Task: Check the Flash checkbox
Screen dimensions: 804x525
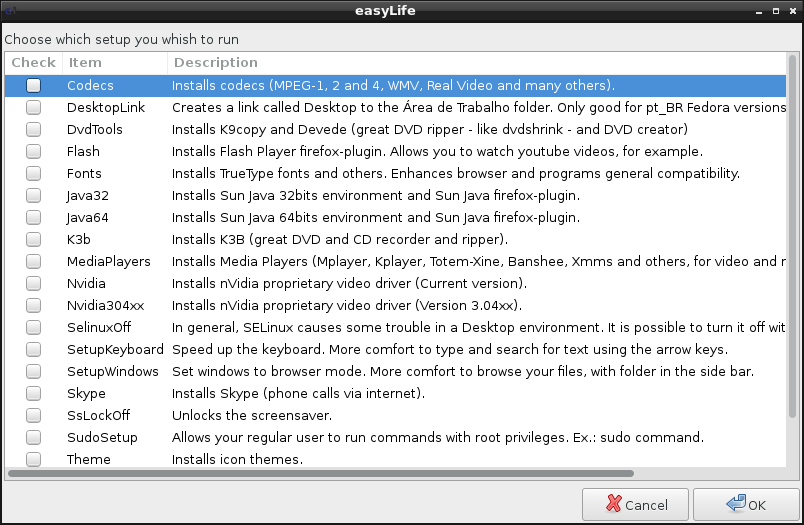Action: click(33, 151)
